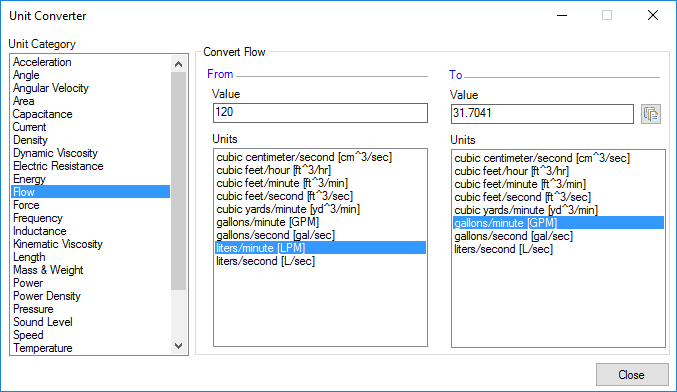Viewport: 677px width, 392px height.
Task: Select Angular Velocity category
Action: point(51,88)
